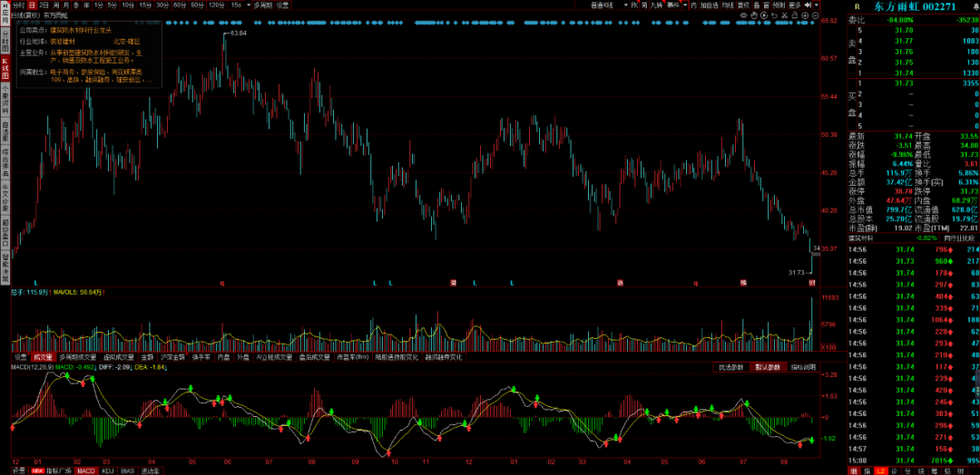
Task: Click the 均线 moving average button
Action: point(728,5)
